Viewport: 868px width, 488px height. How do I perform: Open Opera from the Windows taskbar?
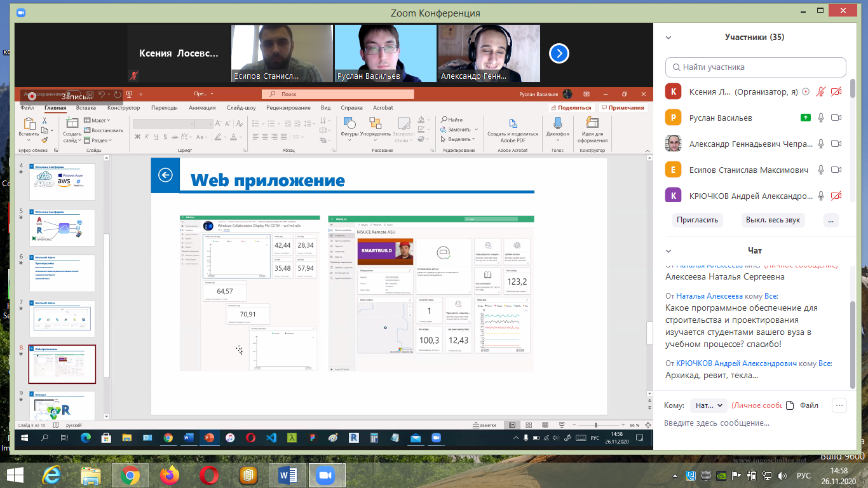(x=208, y=475)
